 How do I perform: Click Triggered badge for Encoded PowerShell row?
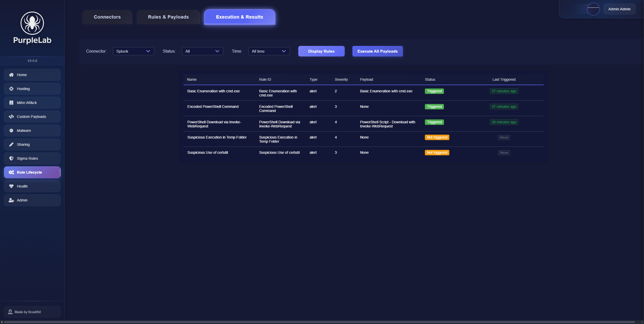coord(434,107)
